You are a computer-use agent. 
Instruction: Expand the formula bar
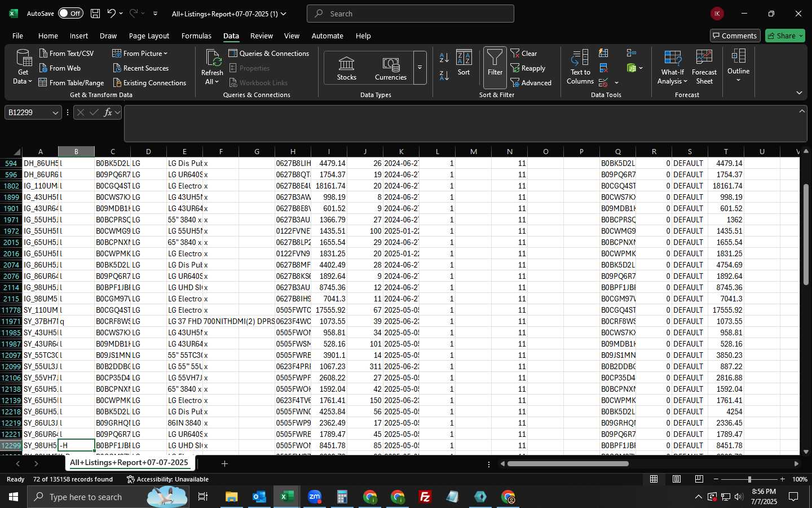[802, 111]
